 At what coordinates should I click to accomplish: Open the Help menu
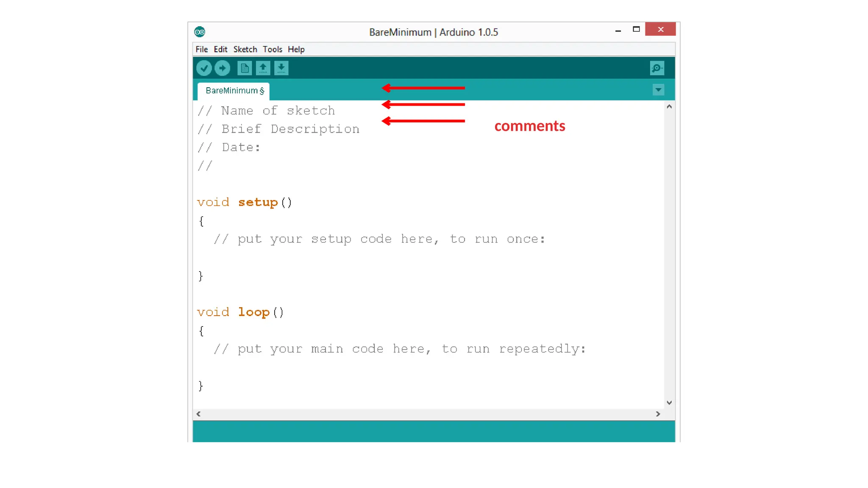296,49
